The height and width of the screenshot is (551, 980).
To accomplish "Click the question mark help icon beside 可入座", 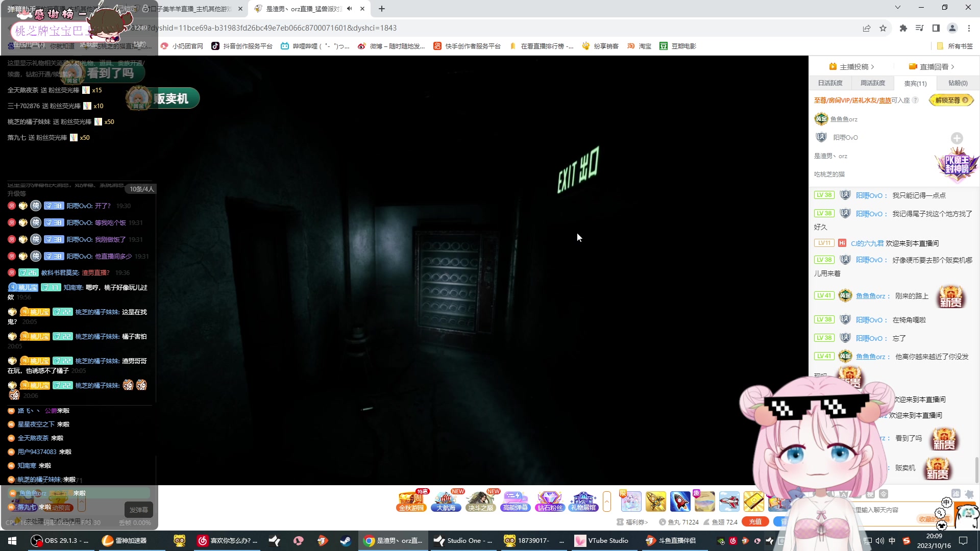I will (x=916, y=101).
